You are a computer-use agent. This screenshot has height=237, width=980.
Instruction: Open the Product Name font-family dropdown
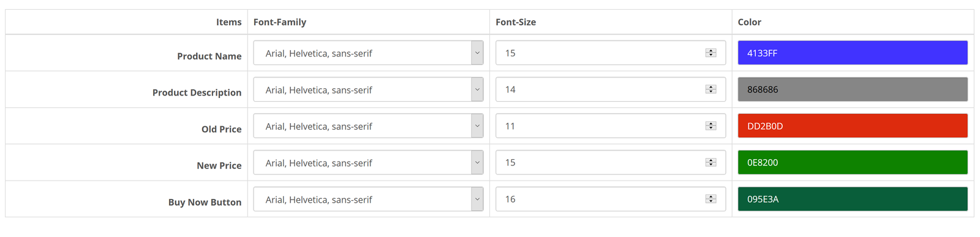tap(368, 53)
